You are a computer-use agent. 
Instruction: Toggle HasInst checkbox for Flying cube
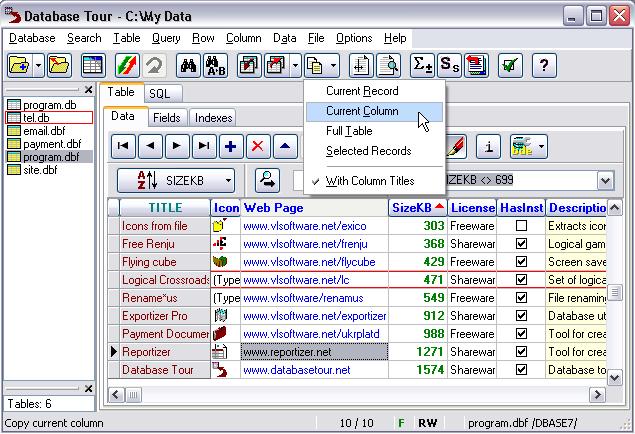[521, 262]
